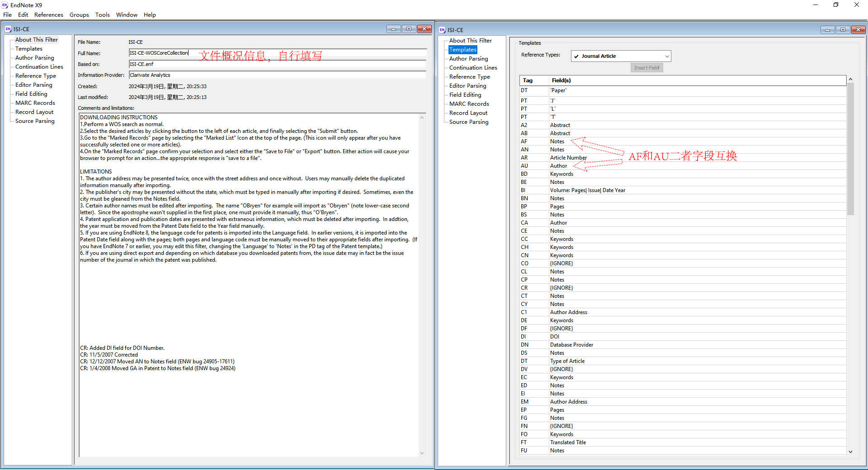Click the Full Name input field
Viewport: 868px width, 470px height.
(x=278, y=53)
